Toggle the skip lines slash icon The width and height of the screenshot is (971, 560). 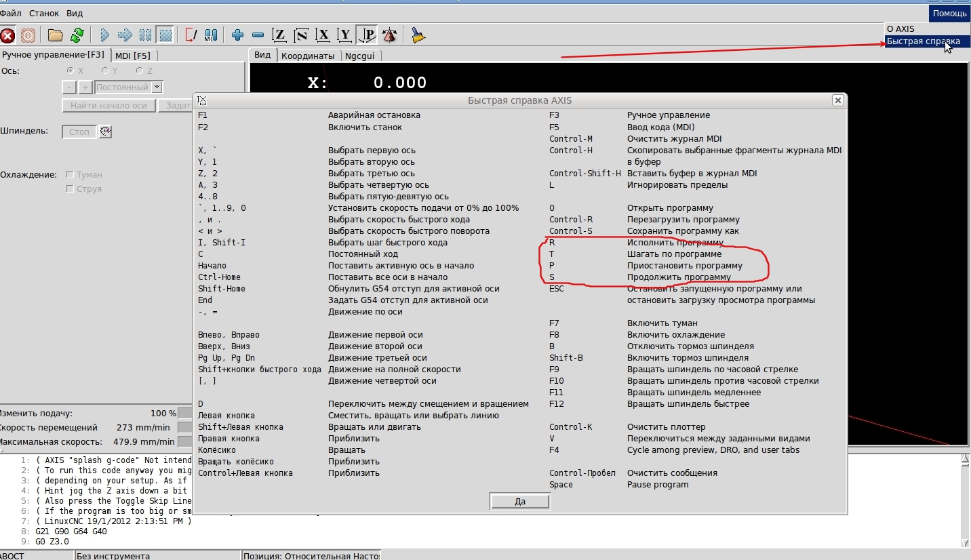191,35
